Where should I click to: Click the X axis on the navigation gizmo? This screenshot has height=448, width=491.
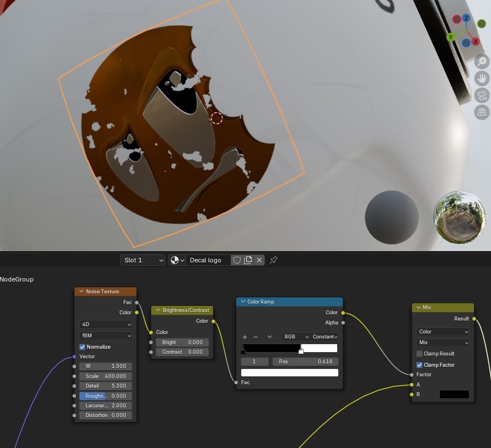click(x=475, y=41)
